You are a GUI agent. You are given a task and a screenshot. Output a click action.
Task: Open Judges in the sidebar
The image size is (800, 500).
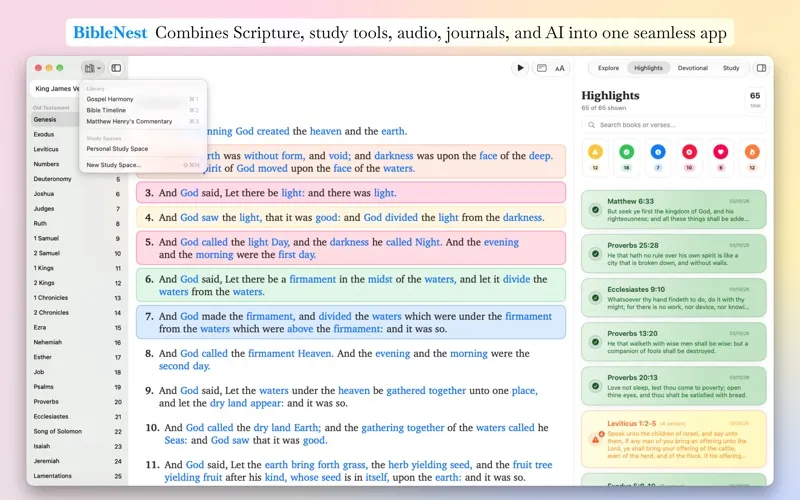click(x=77, y=209)
